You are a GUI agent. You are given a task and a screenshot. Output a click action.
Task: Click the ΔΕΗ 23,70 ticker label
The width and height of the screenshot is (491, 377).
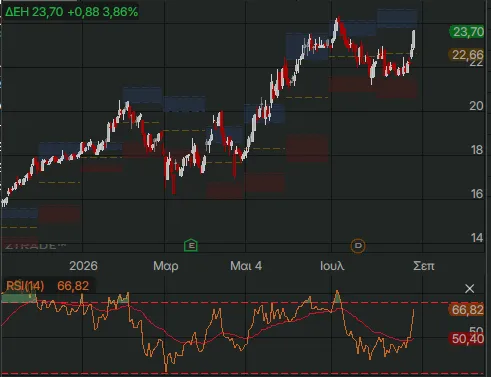[x=34, y=12]
